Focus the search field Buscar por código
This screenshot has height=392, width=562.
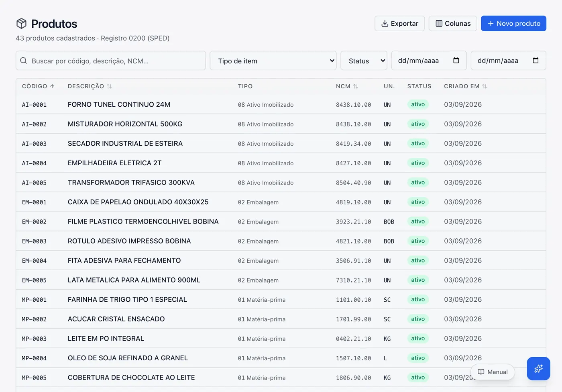point(111,61)
